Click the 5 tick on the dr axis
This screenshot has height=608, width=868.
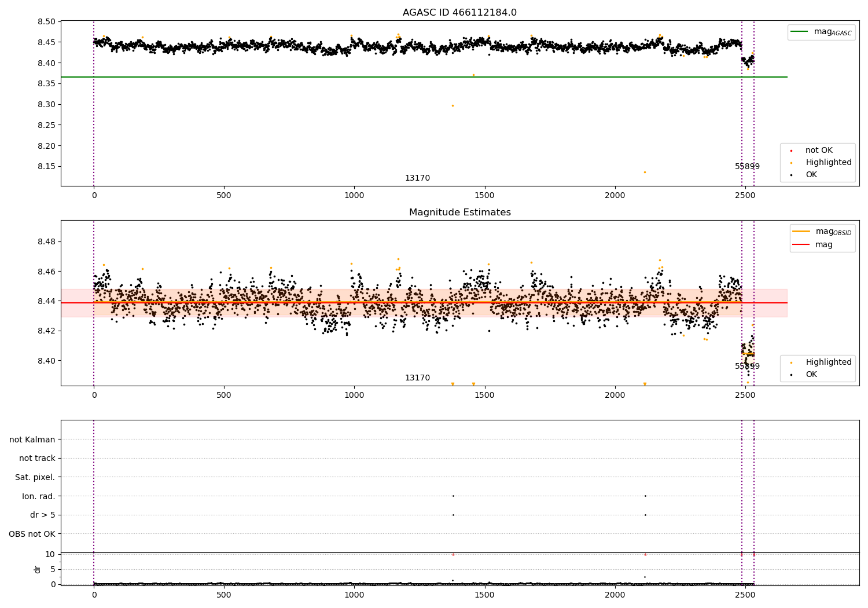(x=53, y=570)
